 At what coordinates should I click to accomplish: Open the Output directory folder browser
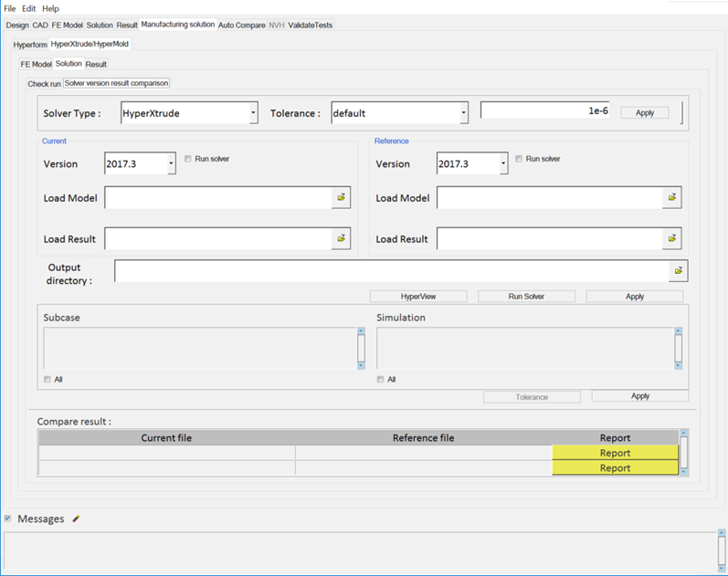click(679, 271)
